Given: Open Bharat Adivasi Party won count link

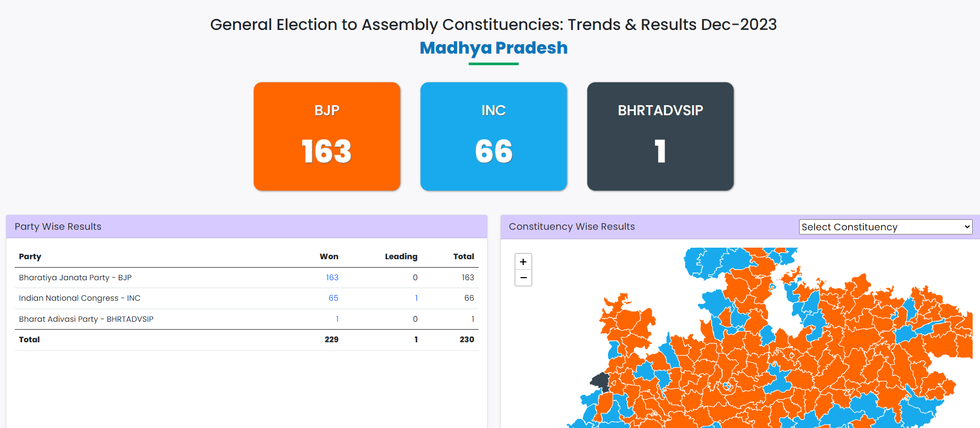Looking at the screenshot, I should tap(337, 319).
